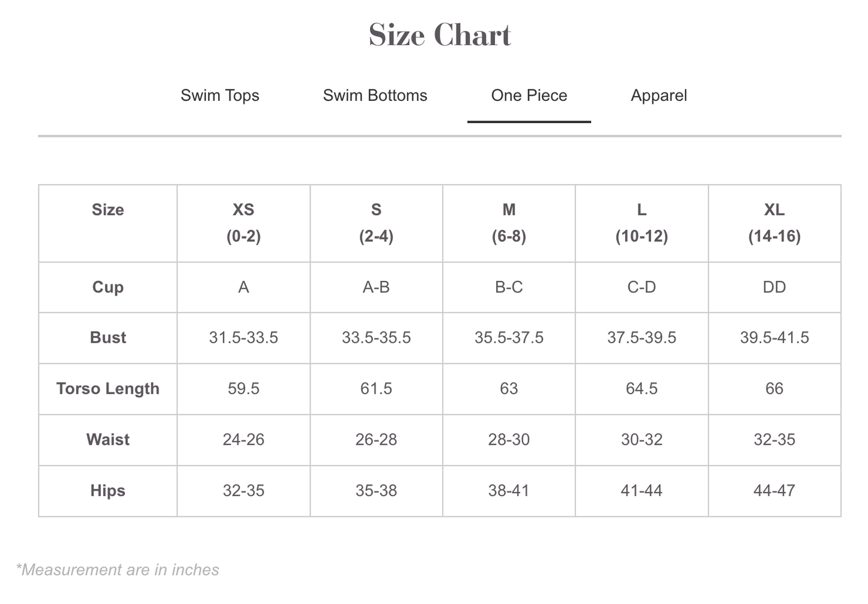Click the measurements in inches footnote
This screenshot has height=604, width=868.
tap(119, 570)
